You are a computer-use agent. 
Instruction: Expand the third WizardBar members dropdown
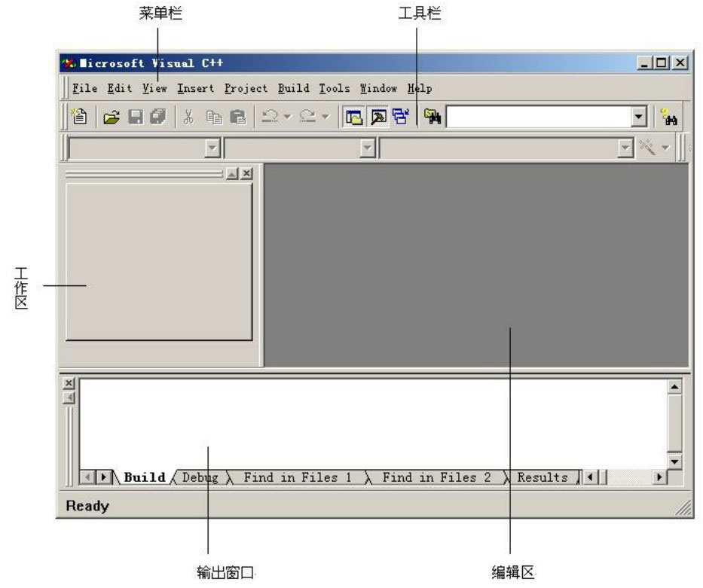[625, 148]
